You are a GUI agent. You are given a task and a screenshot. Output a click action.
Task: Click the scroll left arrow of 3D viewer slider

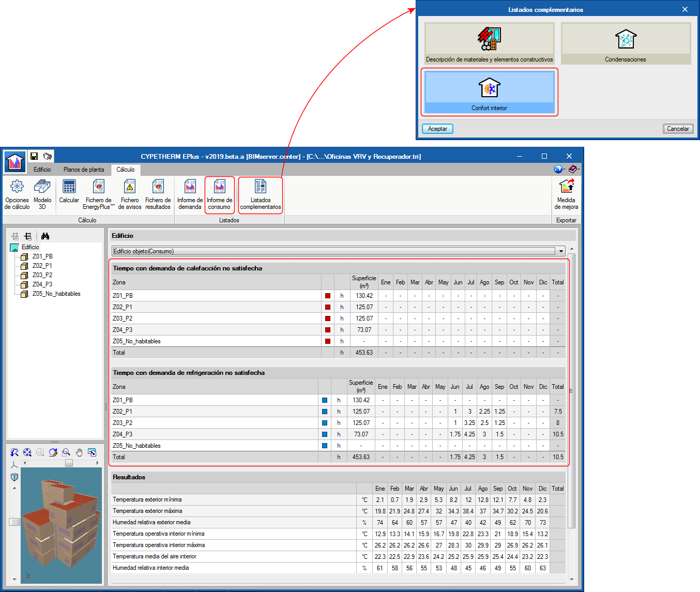point(25,463)
